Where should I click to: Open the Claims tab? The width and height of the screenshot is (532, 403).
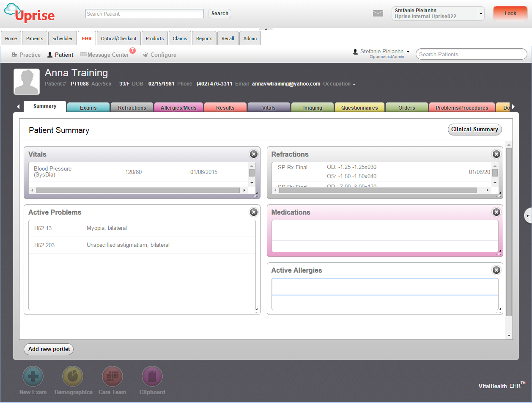pyautogui.click(x=180, y=38)
